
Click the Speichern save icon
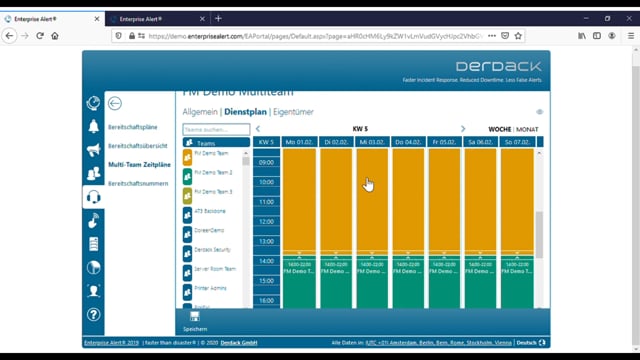click(195, 317)
